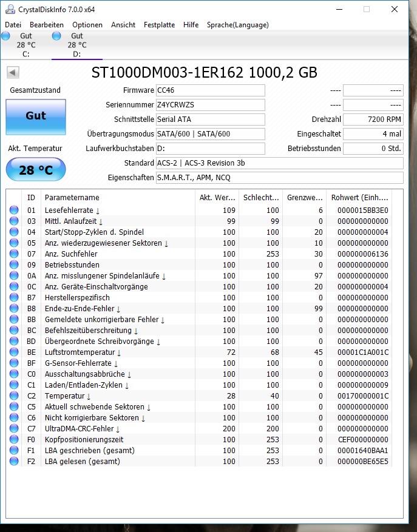Click the CrystalDiskInfo app icon in title bar

(x=10, y=9)
